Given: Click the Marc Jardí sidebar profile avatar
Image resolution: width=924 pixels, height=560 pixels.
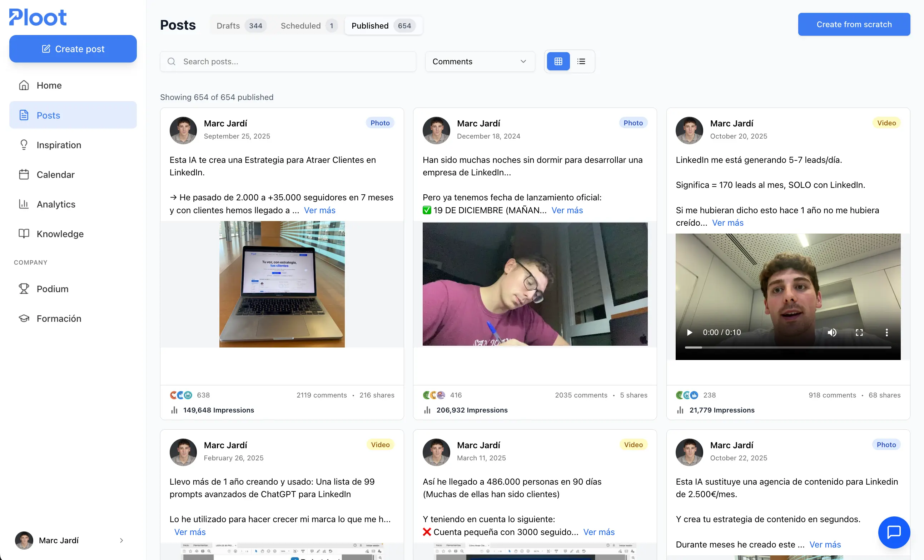Looking at the screenshot, I should pyautogui.click(x=24, y=540).
